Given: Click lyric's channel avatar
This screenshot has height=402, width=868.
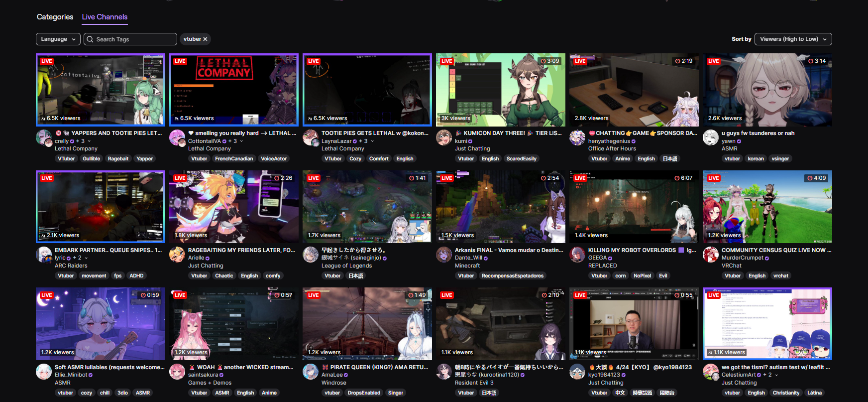Looking at the screenshot, I should 44,255.
